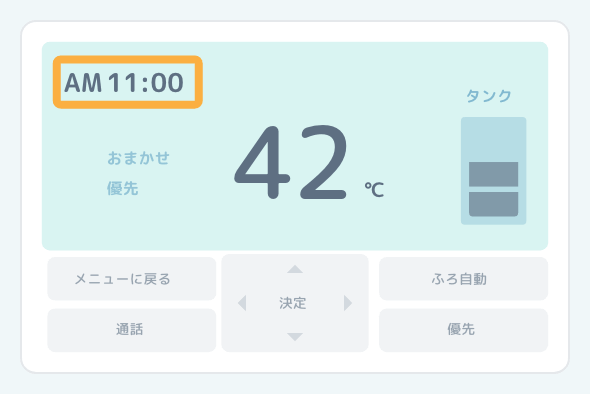
Task: Click the up arrow on the directional pad
Action: tap(295, 269)
